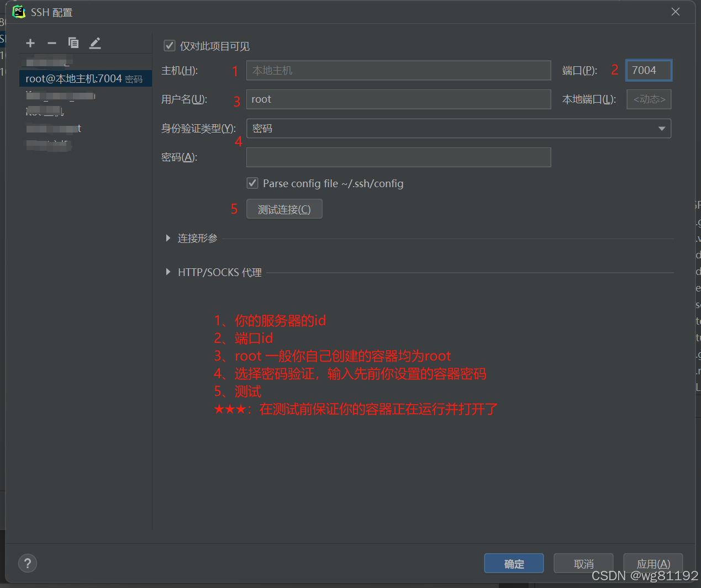Click the 端口 field showing 7004

point(649,70)
